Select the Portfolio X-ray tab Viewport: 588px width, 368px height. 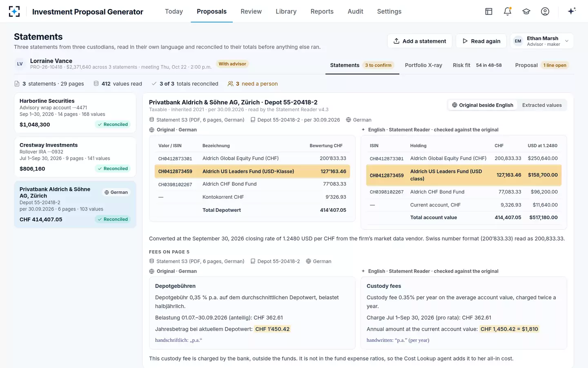(x=423, y=65)
